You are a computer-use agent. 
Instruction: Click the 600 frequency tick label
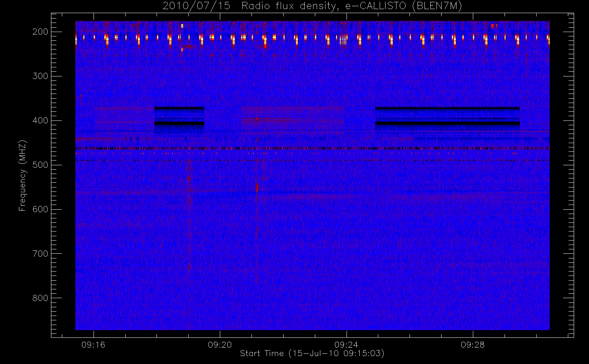pyautogui.click(x=40, y=209)
